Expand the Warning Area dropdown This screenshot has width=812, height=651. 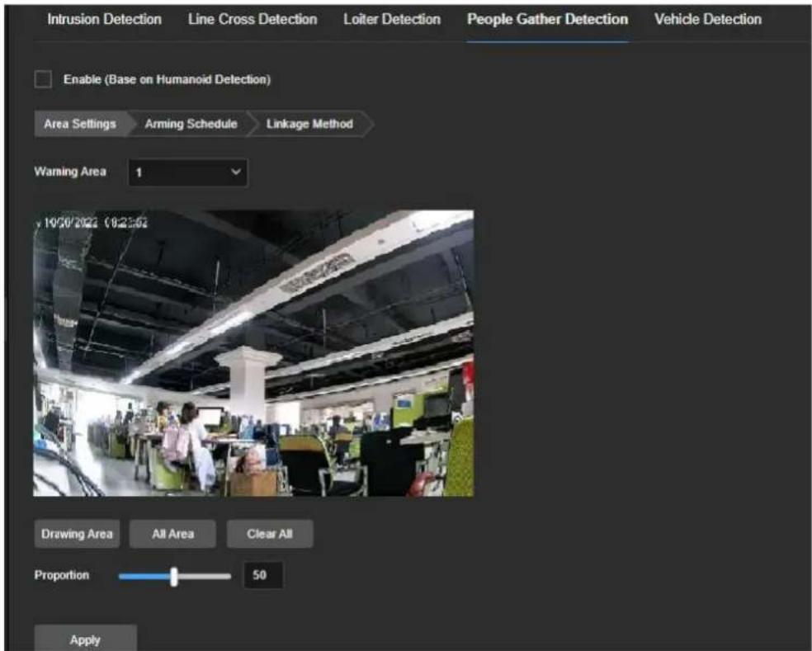click(187, 172)
